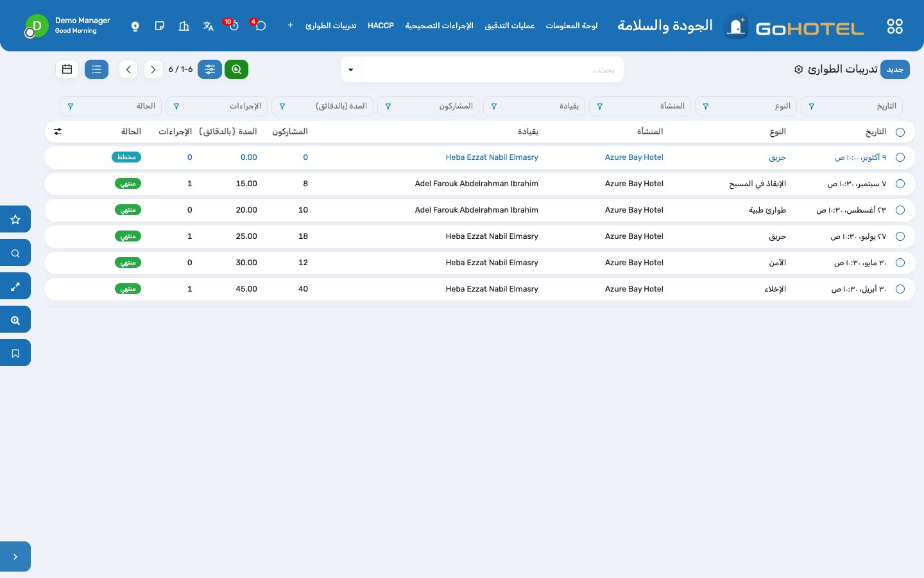Open the HACCP menu
The height and width of the screenshot is (578, 924).
pos(381,26)
